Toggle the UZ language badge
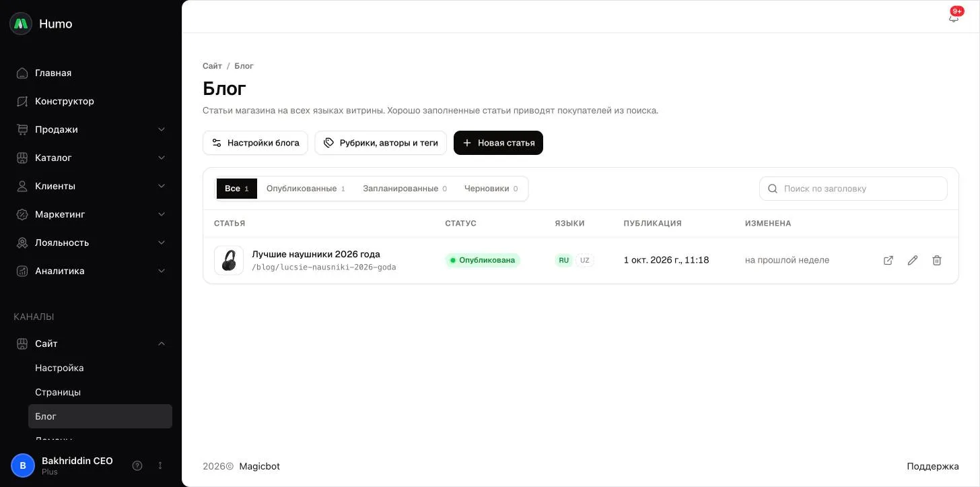 [x=585, y=260]
